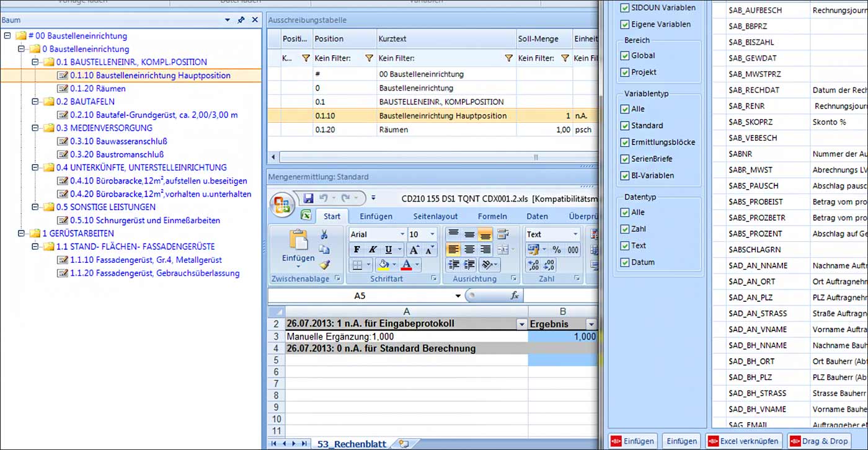Open the Formeln ribbon tab
This screenshot has height=450, width=868.
point(492,216)
